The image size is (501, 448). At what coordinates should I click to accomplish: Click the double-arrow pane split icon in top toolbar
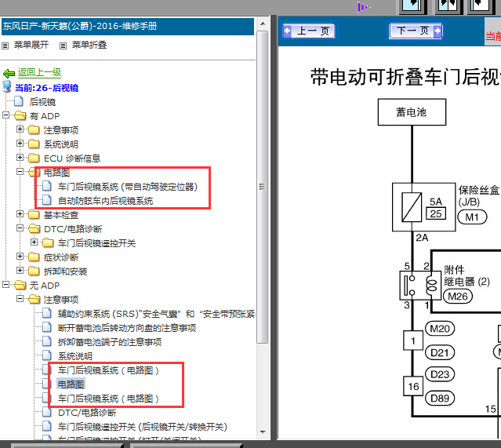[448, 5]
